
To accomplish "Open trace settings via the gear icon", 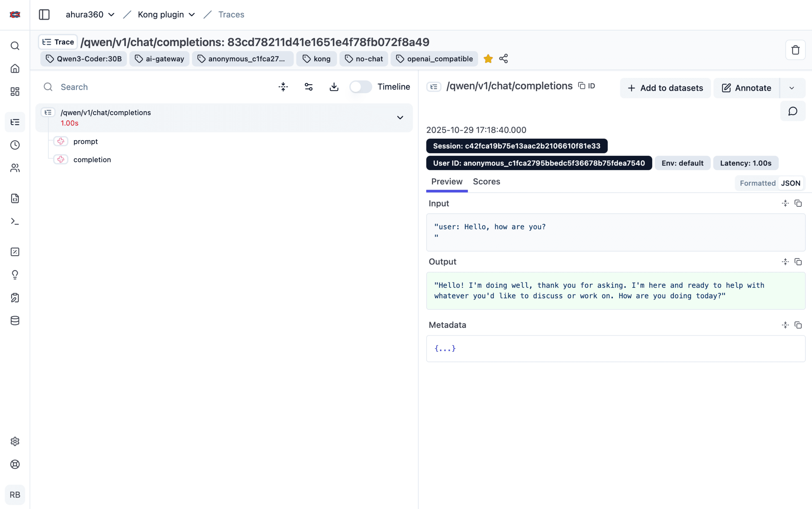I will pos(15,441).
